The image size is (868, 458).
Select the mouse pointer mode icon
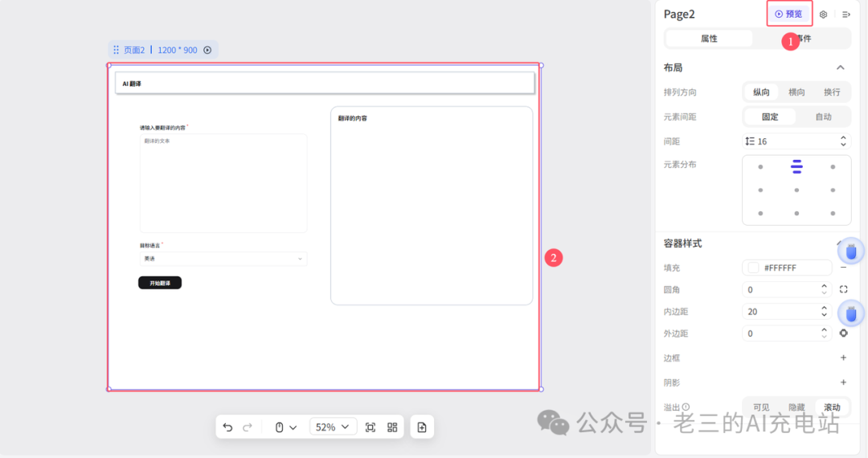coord(280,427)
